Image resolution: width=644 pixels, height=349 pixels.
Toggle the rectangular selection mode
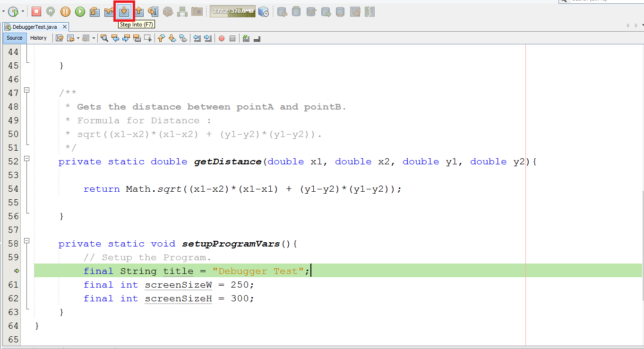[x=148, y=38]
